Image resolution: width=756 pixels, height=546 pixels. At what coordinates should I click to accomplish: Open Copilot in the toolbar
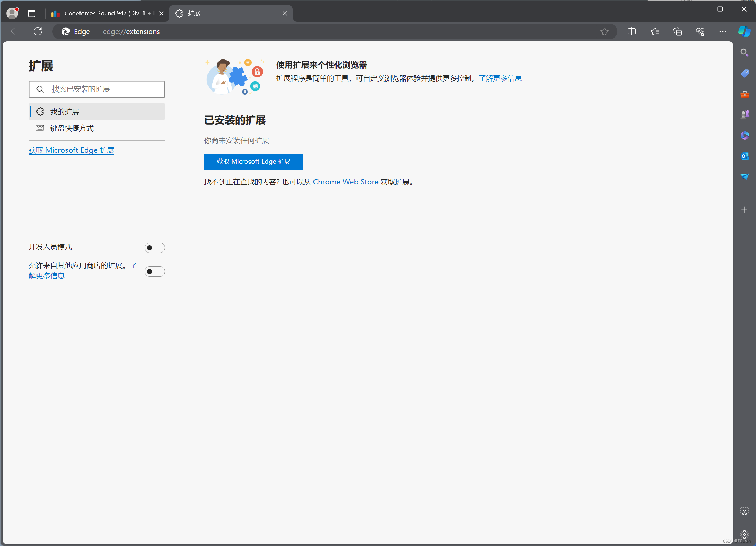744,31
